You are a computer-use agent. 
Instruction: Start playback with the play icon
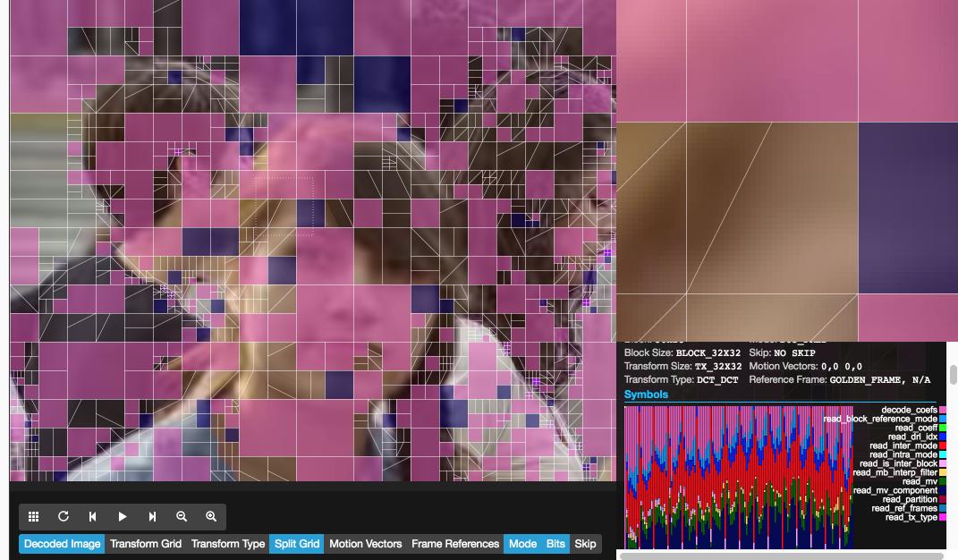coord(123,516)
